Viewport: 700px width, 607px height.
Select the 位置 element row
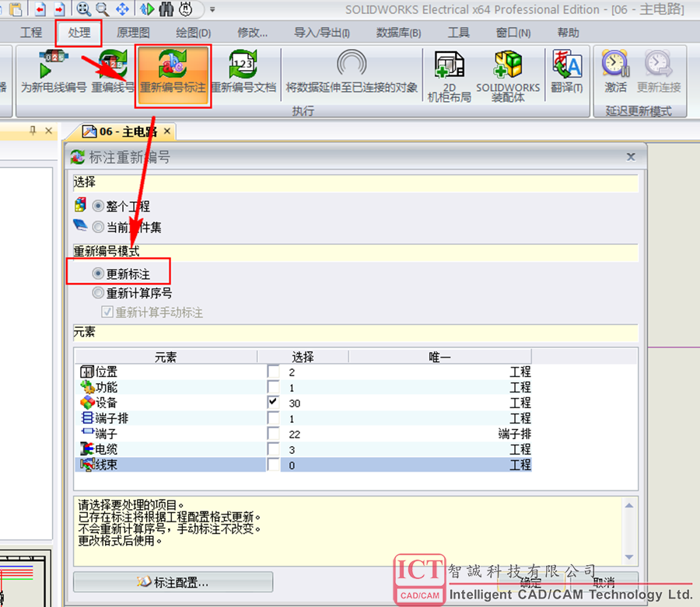point(303,372)
